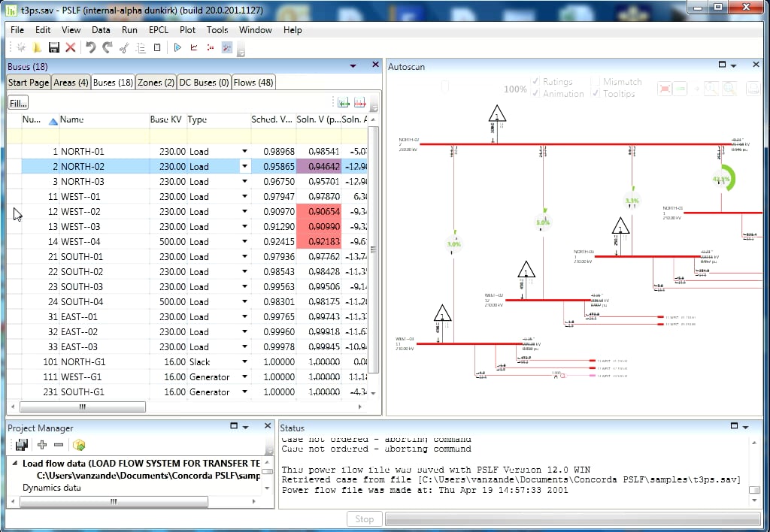Viewport: 770px width, 532px height.
Task: Open the Type dropdown for SOUTH-04
Action: click(x=244, y=302)
